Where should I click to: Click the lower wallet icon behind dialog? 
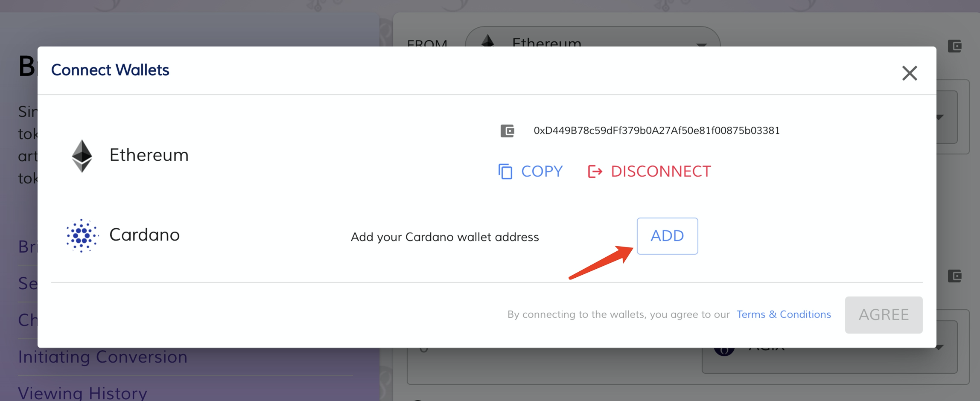point(955,276)
